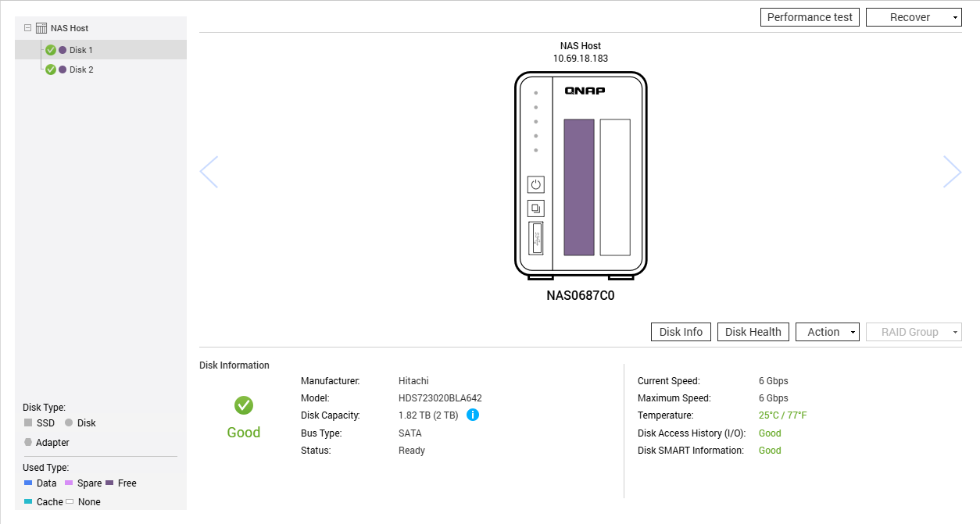Select Disk 2 in the tree
This screenshot has height=524, width=980.
tap(81, 70)
